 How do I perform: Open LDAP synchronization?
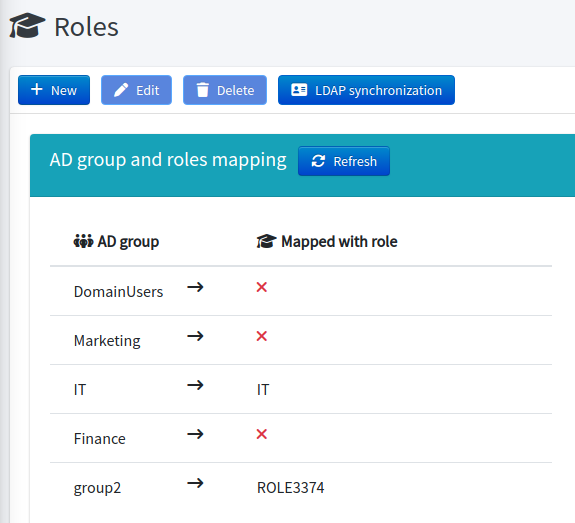pos(366,90)
